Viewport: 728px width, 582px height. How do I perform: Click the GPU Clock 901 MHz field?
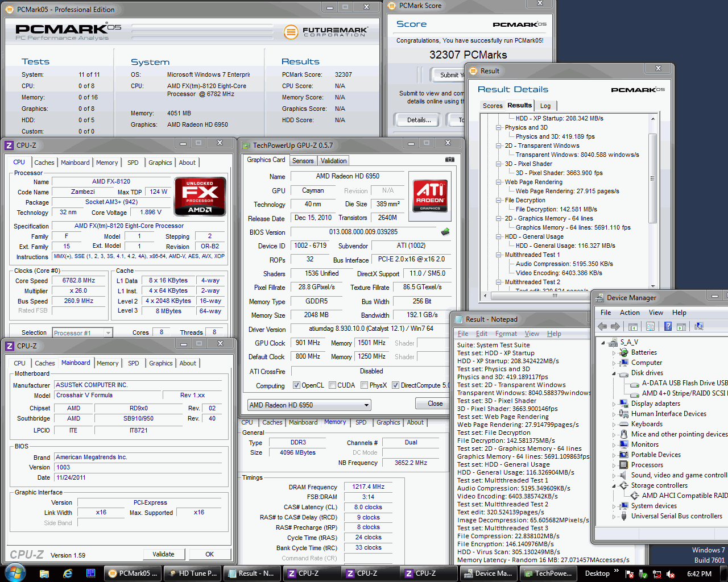[x=308, y=343]
